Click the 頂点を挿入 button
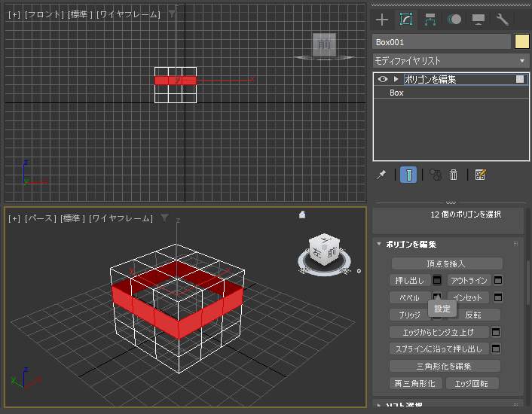532x414 pixels. (447, 263)
